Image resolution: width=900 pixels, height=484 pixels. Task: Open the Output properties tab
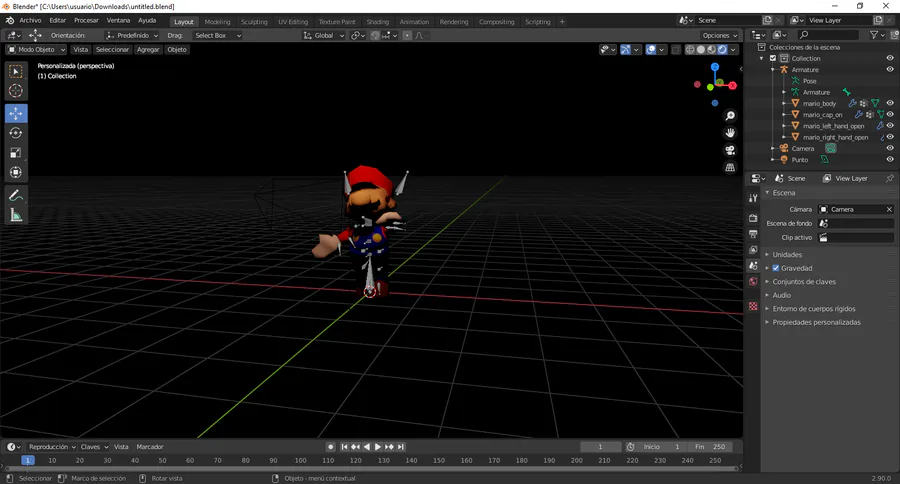tap(753, 234)
